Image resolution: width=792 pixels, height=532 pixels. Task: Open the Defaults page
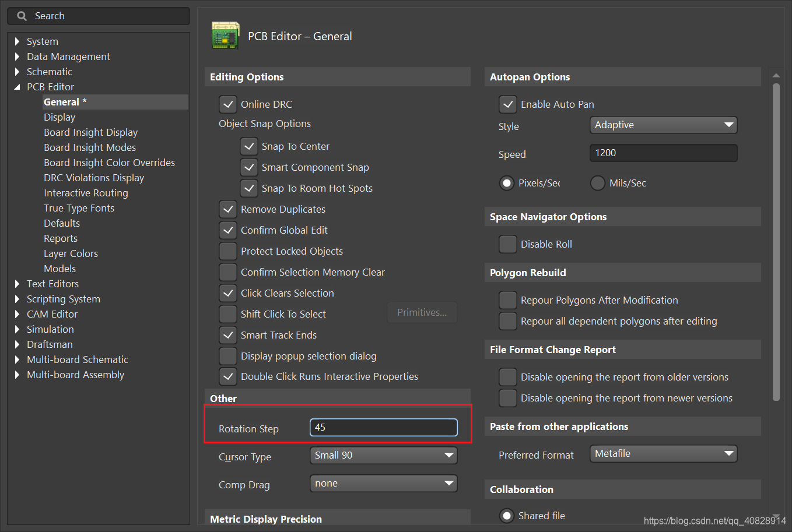tap(62, 223)
